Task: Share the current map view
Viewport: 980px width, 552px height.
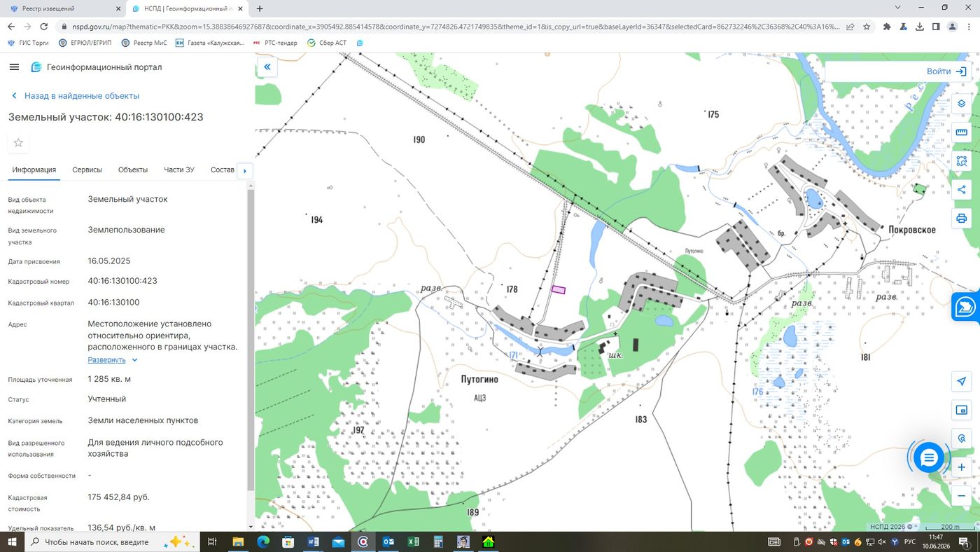Action: (x=961, y=190)
